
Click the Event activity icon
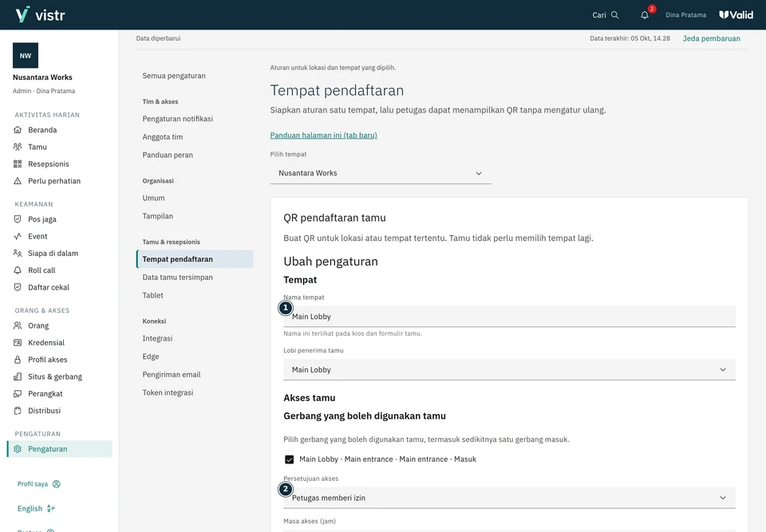click(18, 236)
